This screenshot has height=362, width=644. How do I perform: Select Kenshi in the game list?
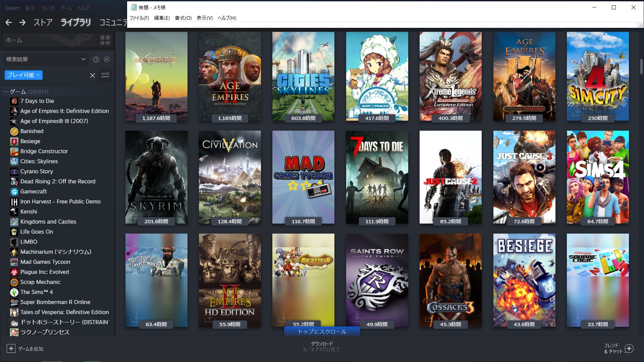pos(29,212)
